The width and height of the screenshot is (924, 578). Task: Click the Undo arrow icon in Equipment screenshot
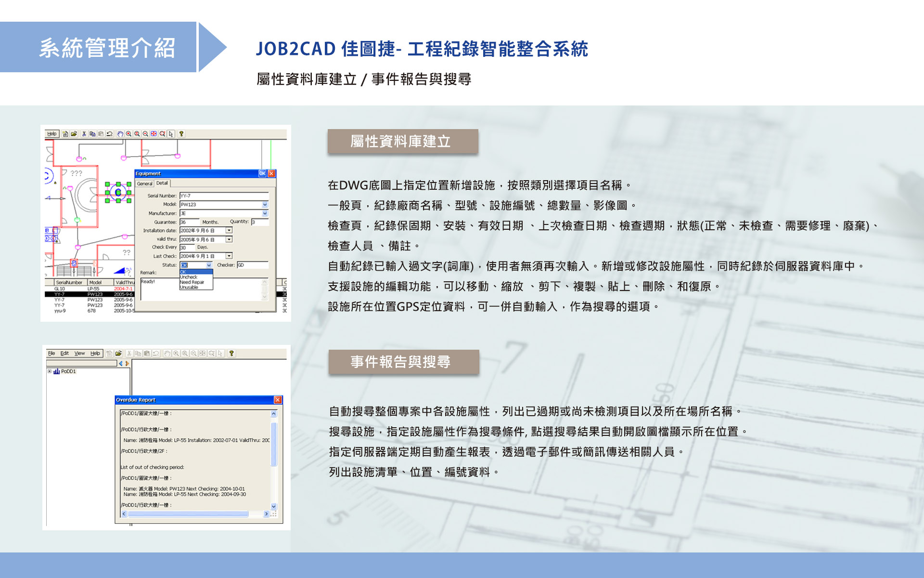click(x=110, y=134)
